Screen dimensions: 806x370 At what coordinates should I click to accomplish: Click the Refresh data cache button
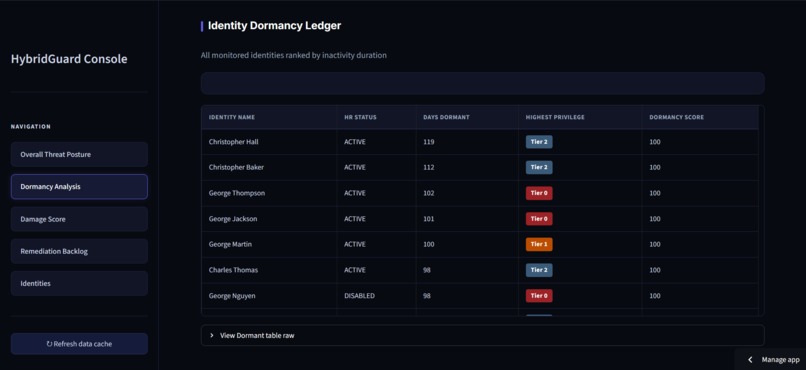[79, 344]
